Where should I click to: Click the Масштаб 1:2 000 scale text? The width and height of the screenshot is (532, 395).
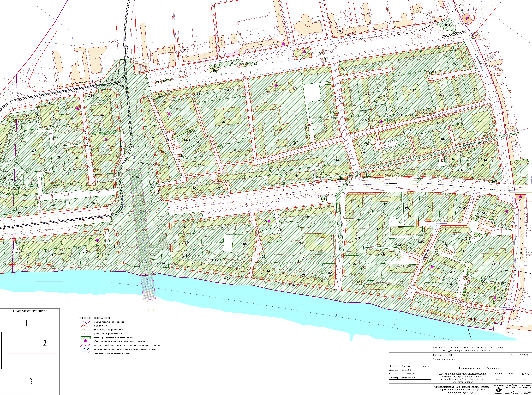pos(520,355)
